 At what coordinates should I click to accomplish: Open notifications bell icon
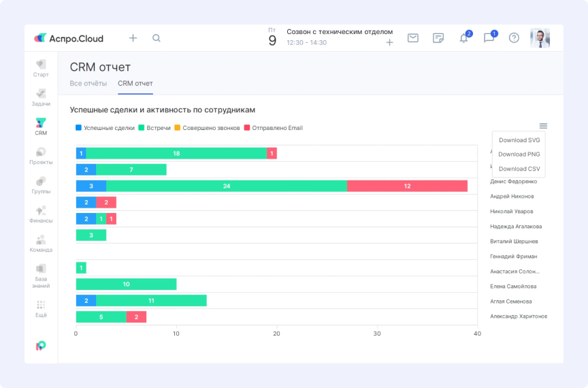(x=464, y=38)
